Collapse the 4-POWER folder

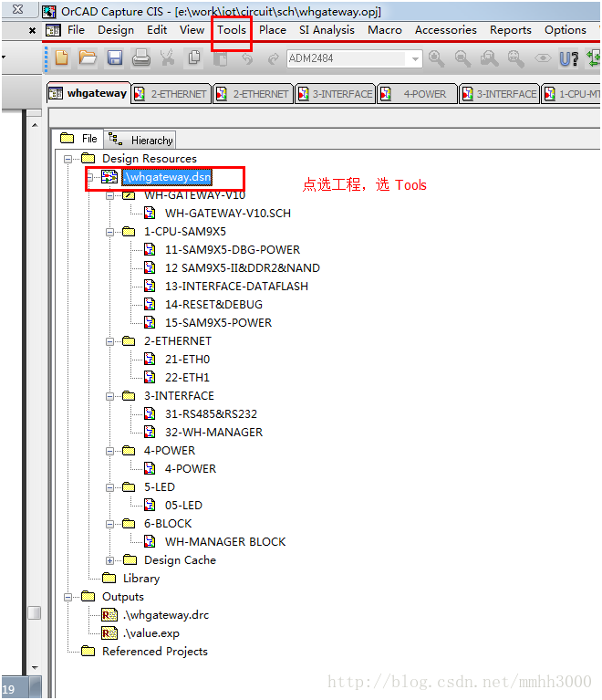click(109, 452)
